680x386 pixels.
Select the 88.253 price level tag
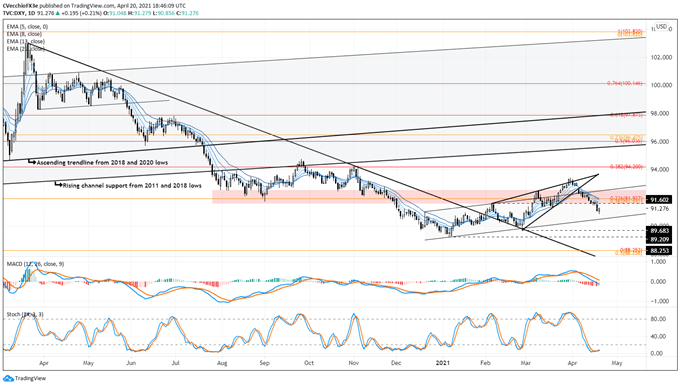click(x=659, y=250)
